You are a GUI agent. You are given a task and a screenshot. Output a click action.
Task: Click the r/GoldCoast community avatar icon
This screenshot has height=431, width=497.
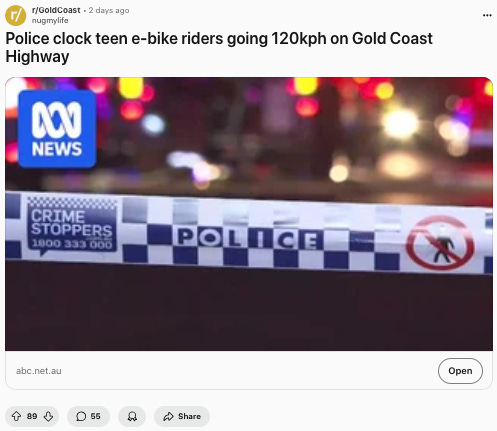pos(16,15)
